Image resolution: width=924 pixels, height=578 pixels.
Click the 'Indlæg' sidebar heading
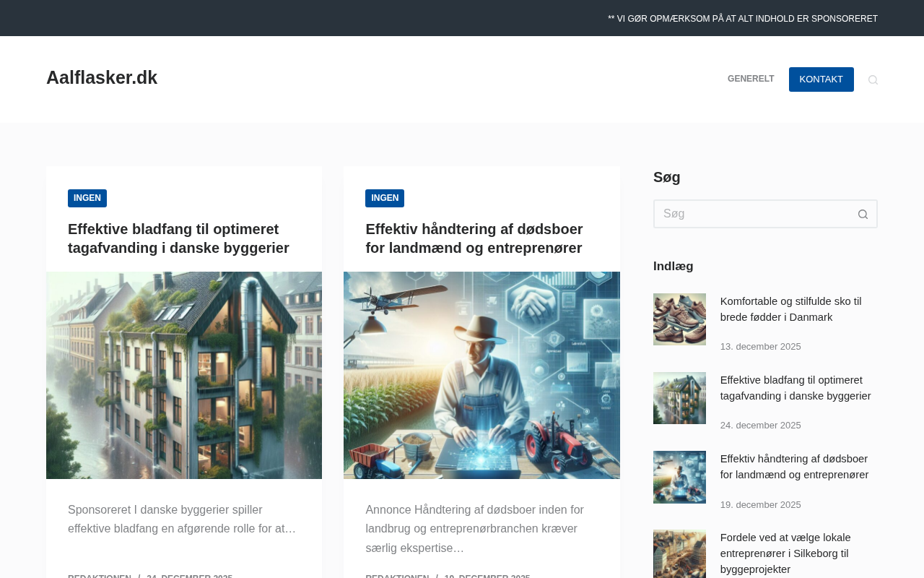[674, 266]
